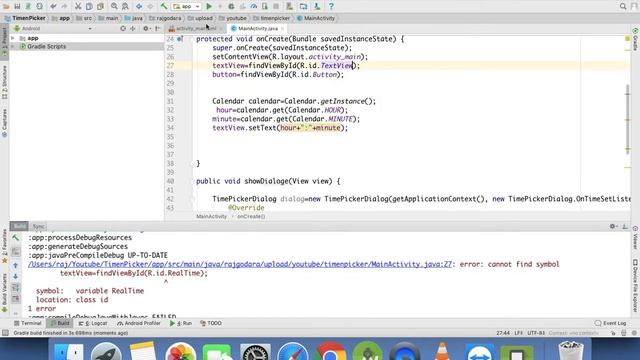Image resolution: width=640 pixels, height=360 pixels.
Task: Open the Logcat tool window tab
Action: point(93,323)
